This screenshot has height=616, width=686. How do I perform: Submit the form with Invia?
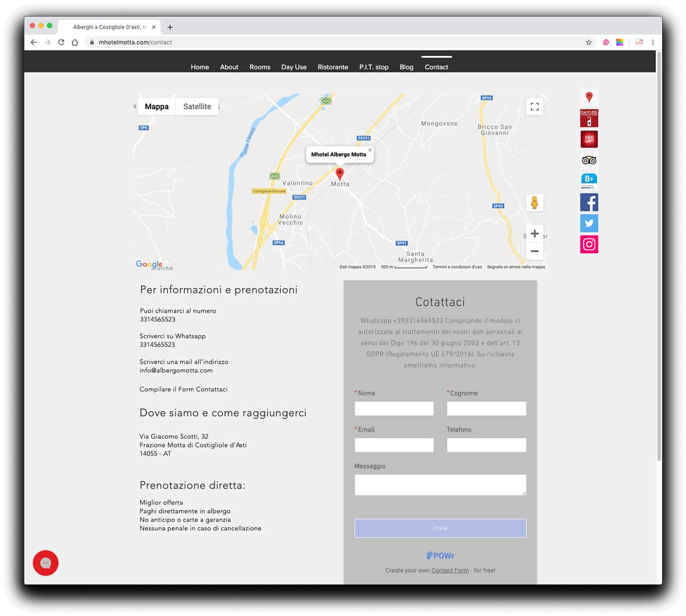440,528
